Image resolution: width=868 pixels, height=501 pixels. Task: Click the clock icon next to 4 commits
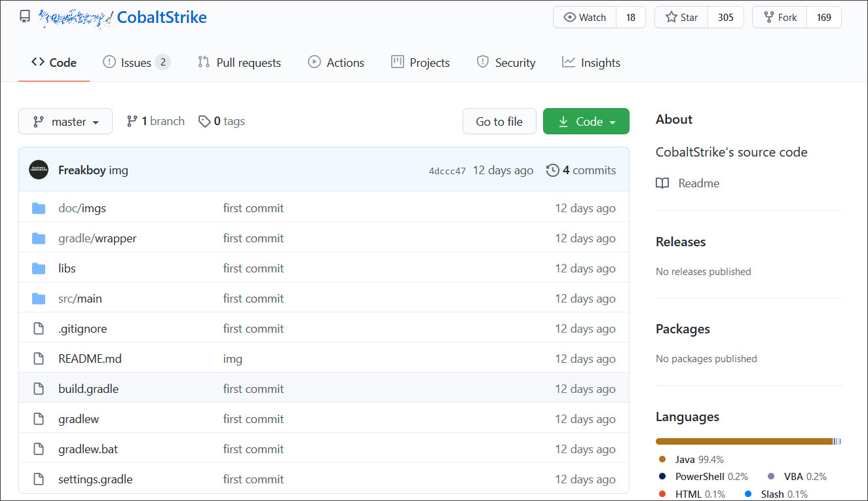coord(553,170)
